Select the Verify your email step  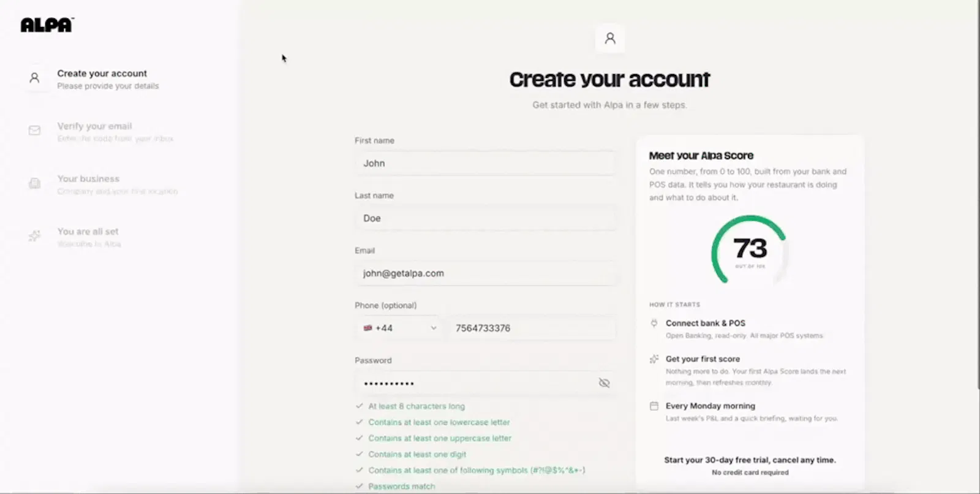coord(101,131)
